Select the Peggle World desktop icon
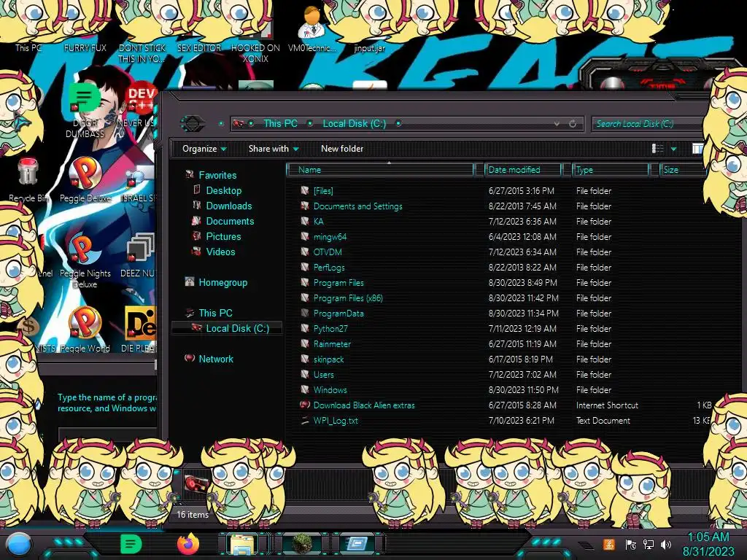The height and width of the screenshot is (560, 747). point(85,330)
